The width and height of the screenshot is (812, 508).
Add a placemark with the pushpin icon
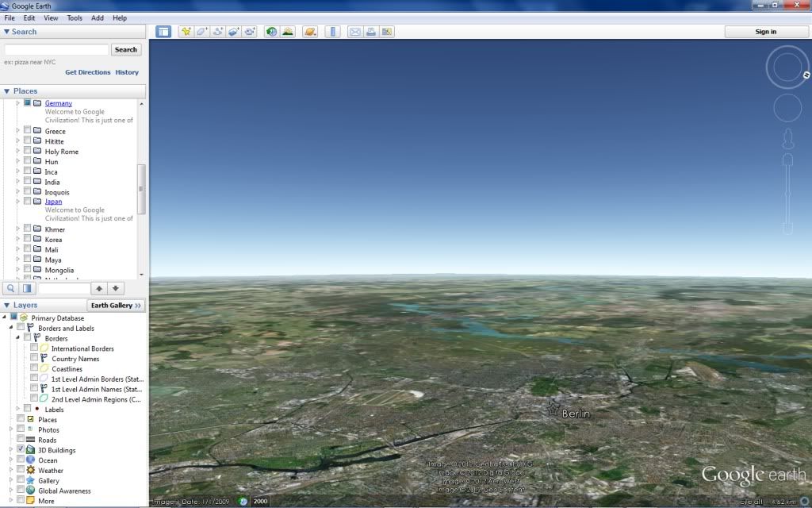pyautogui.click(x=186, y=32)
